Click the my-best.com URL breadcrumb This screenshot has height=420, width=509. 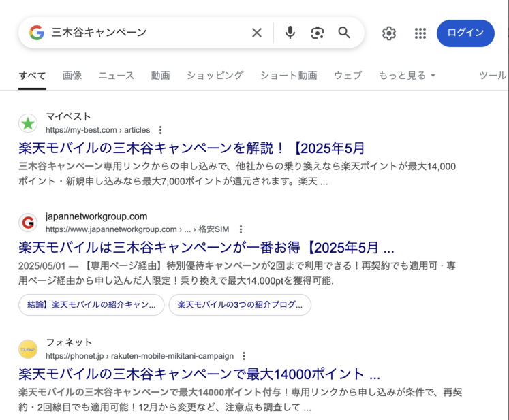coord(97,130)
